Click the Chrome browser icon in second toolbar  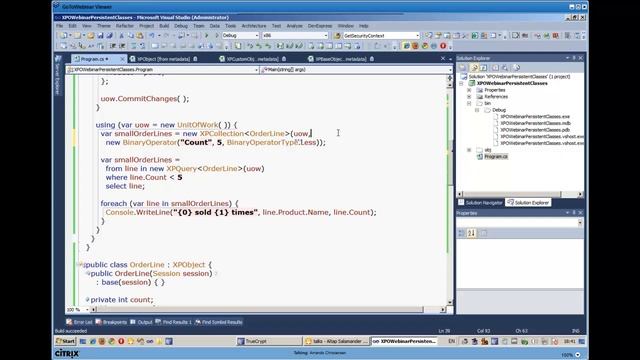tap(425, 46)
